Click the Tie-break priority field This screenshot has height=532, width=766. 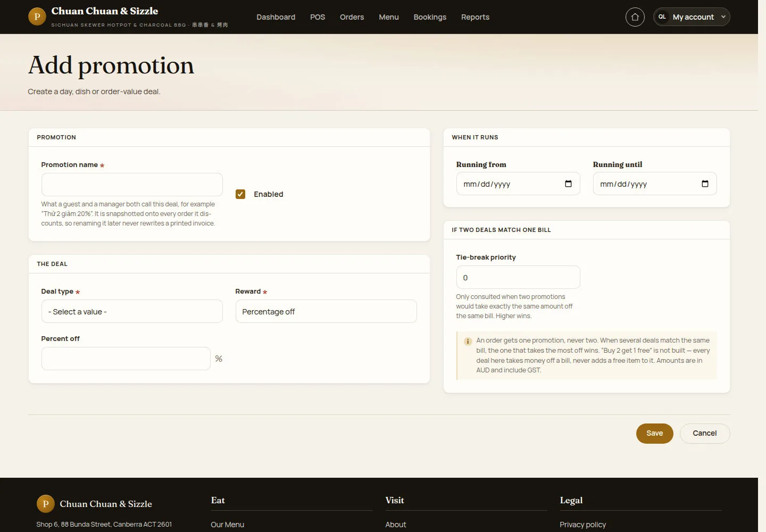[518, 277]
